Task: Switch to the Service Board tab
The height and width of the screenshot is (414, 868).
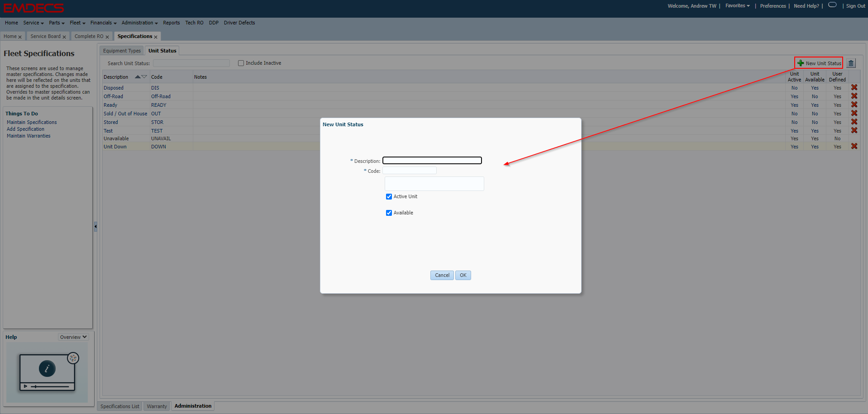Action: click(x=45, y=36)
